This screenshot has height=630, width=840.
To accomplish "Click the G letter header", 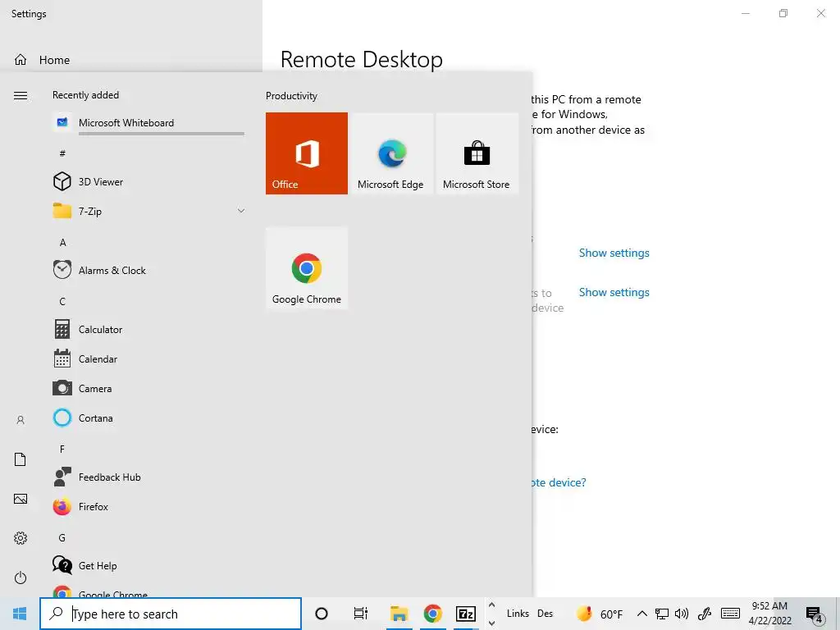I will tap(62, 537).
